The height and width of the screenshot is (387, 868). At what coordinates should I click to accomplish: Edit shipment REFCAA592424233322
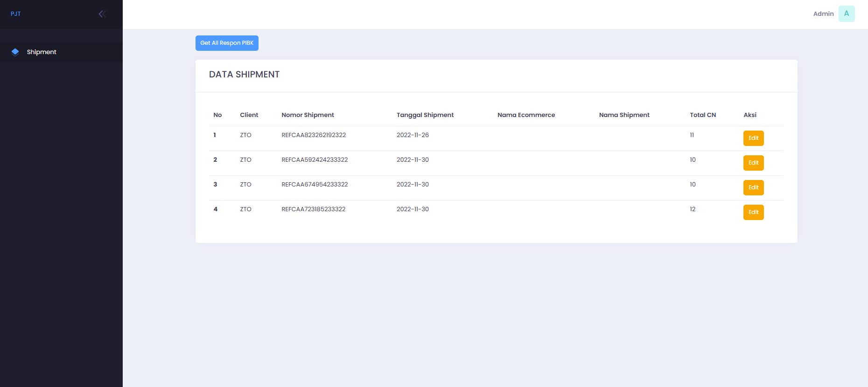pyautogui.click(x=753, y=163)
